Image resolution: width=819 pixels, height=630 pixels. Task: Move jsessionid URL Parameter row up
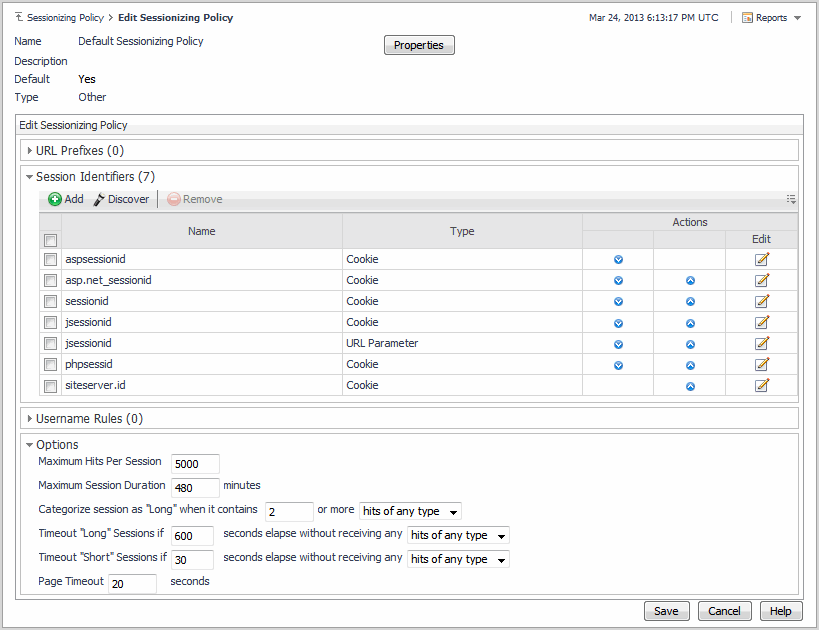691,344
